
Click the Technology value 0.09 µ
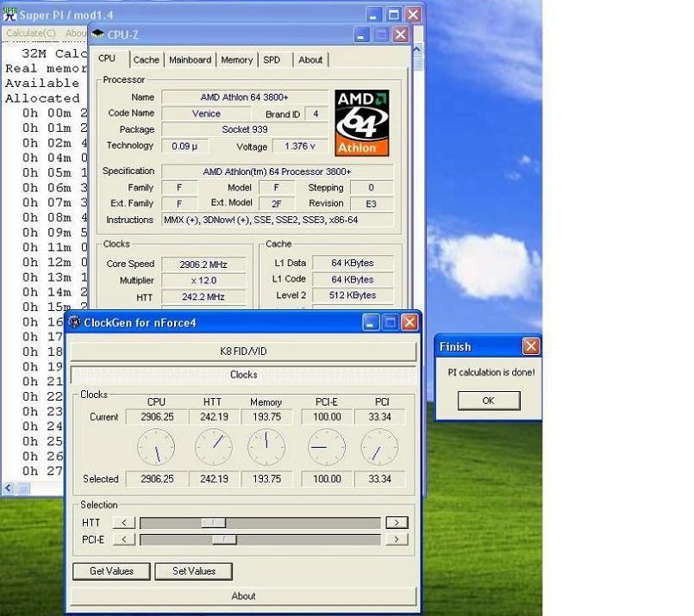pyautogui.click(x=184, y=146)
